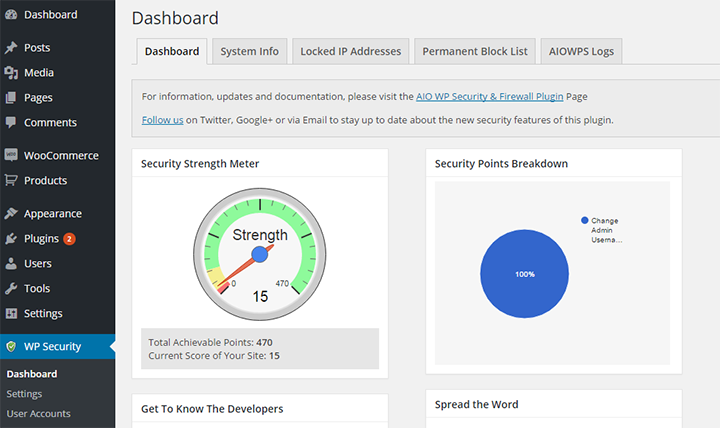720x428 pixels.
Task: Open the Locked IP Addresses tab
Action: pos(351,51)
